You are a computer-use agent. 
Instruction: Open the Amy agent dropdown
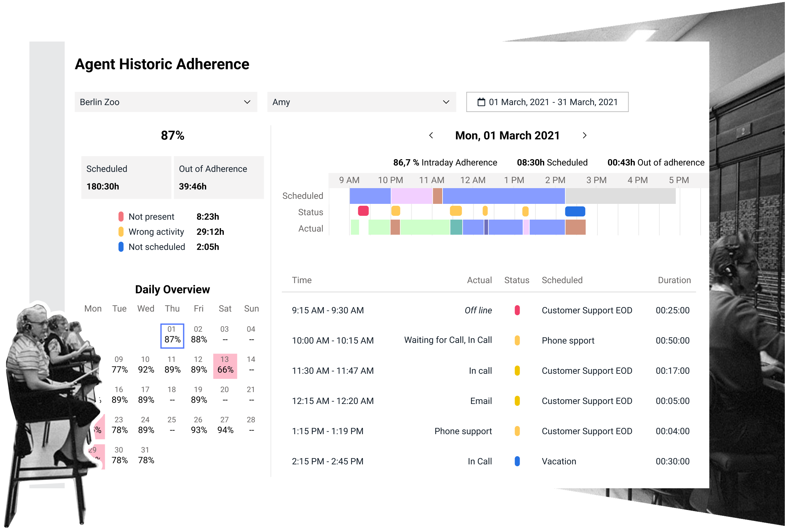(361, 102)
